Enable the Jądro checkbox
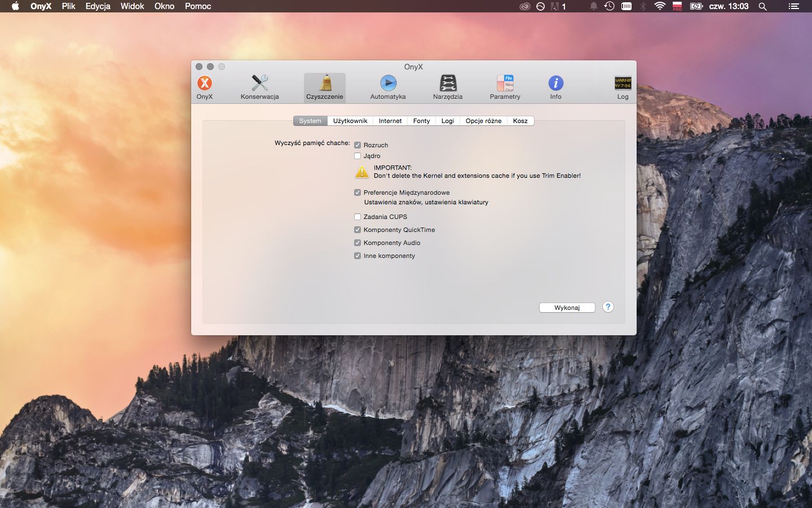This screenshot has height=508, width=812. tap(358, 156)
